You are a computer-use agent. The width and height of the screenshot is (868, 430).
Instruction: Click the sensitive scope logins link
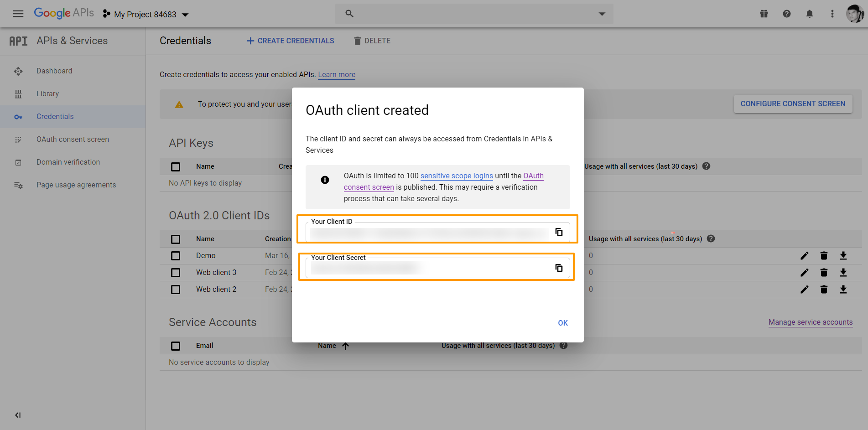(x=457, y=176)
